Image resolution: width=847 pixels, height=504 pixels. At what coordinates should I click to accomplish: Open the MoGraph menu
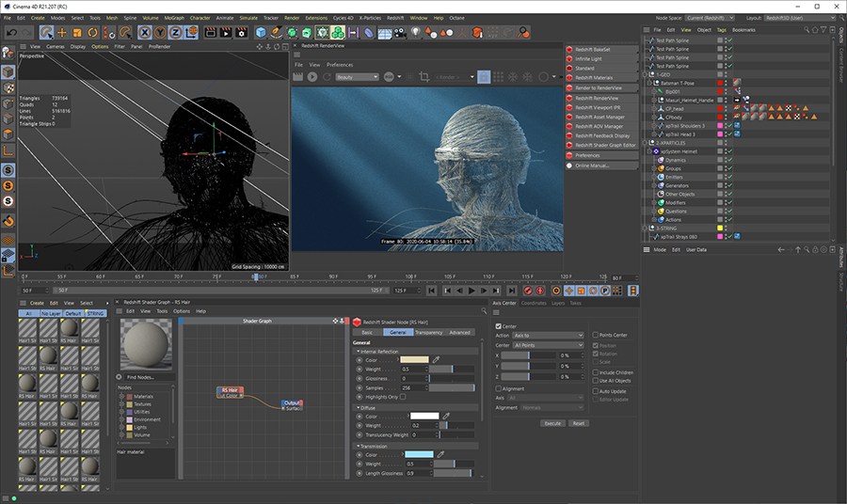click(x=174, y=17)
